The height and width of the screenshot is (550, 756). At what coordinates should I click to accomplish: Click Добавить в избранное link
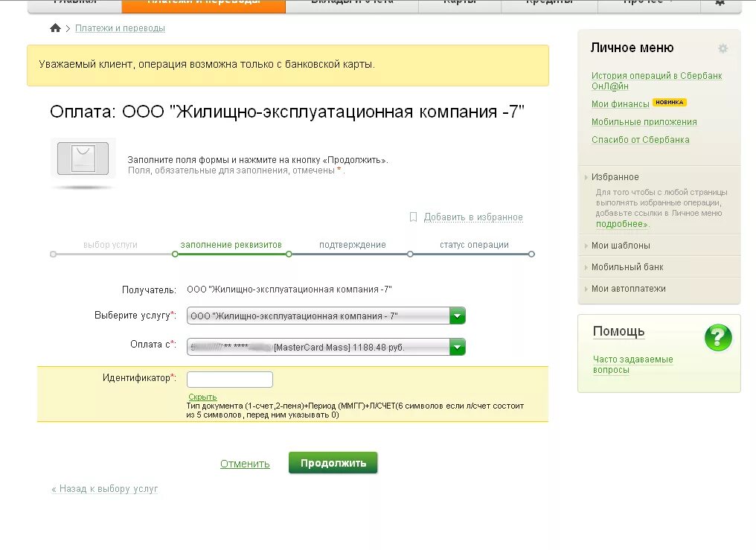pyautogui.click(x=473, y=217)
